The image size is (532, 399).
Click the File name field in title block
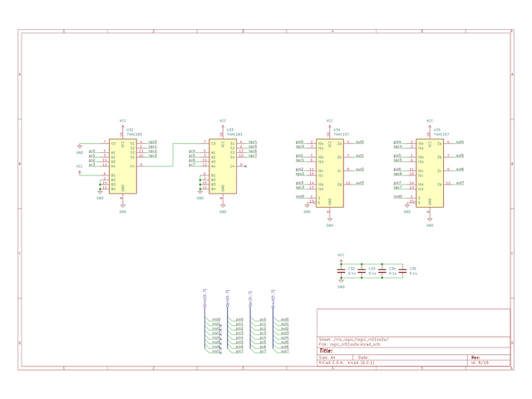pyautogui.click(x=349, y=344)
